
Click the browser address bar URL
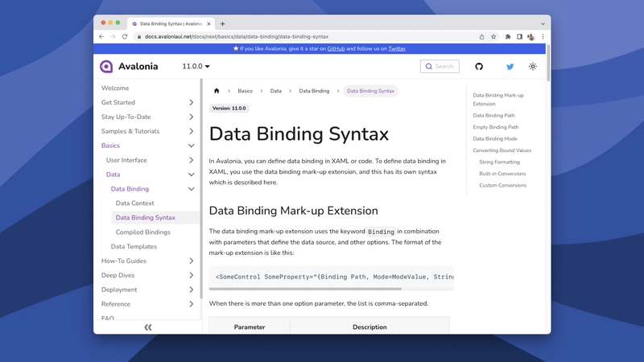[237, 36]
